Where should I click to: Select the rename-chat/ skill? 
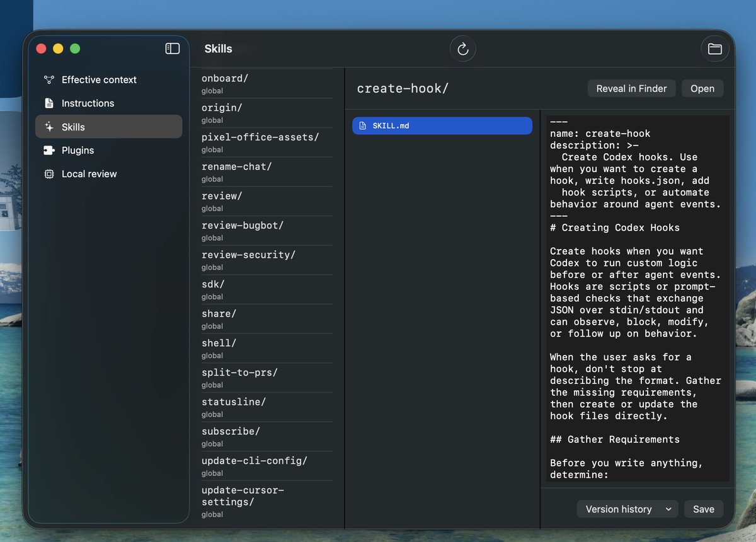(266, 172)
